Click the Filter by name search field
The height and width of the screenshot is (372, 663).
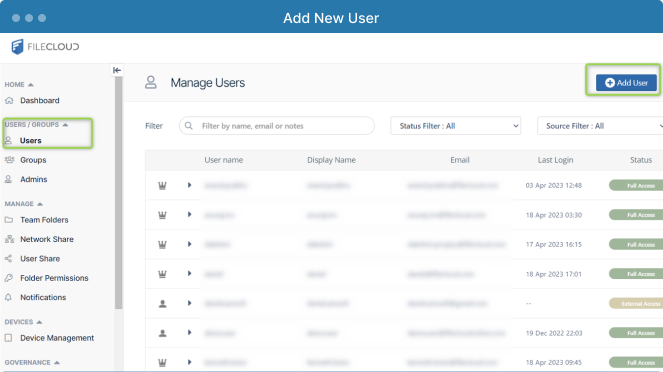click(x=277, y=126)
